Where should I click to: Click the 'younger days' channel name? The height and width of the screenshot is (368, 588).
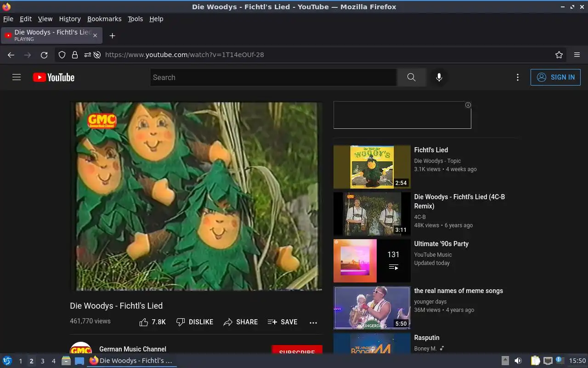click(430, 302)
